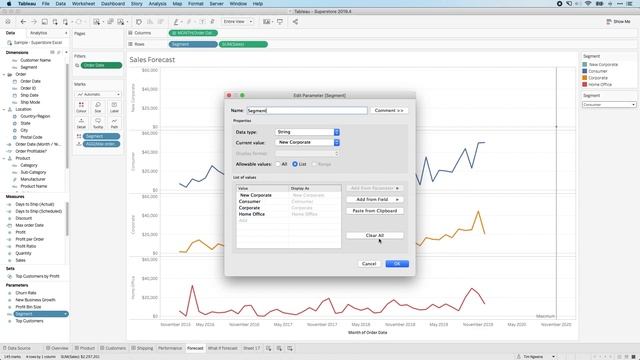The height and width of the screenshot is (360, 640).
Task: Click the Highlight pen toolbar icon
Action: 176,22
